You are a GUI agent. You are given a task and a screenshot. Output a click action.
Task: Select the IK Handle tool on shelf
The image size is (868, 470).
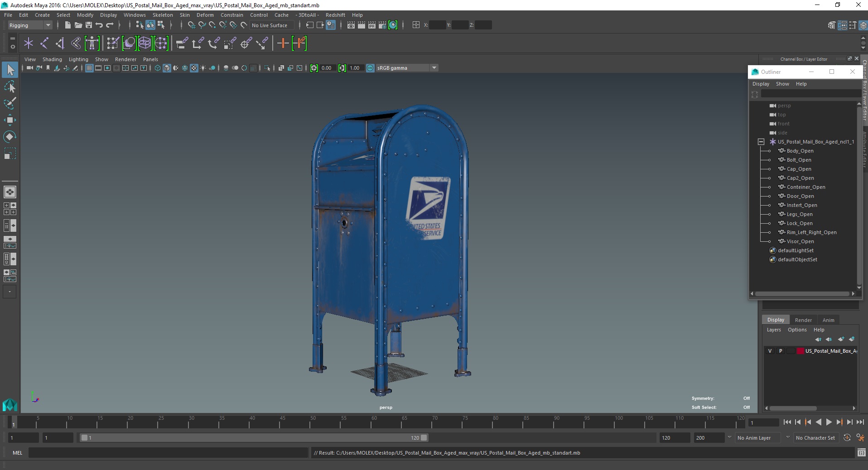coord(60,43)
